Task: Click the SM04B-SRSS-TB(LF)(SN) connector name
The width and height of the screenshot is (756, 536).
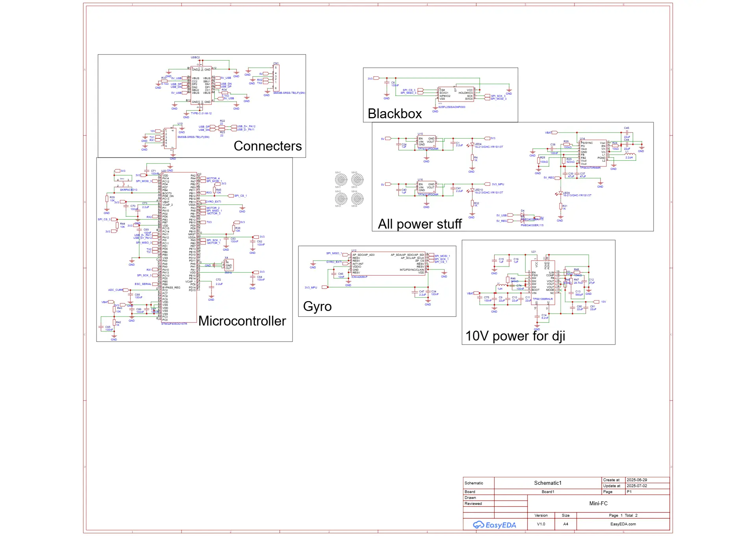Action: (x=289, y=93)
